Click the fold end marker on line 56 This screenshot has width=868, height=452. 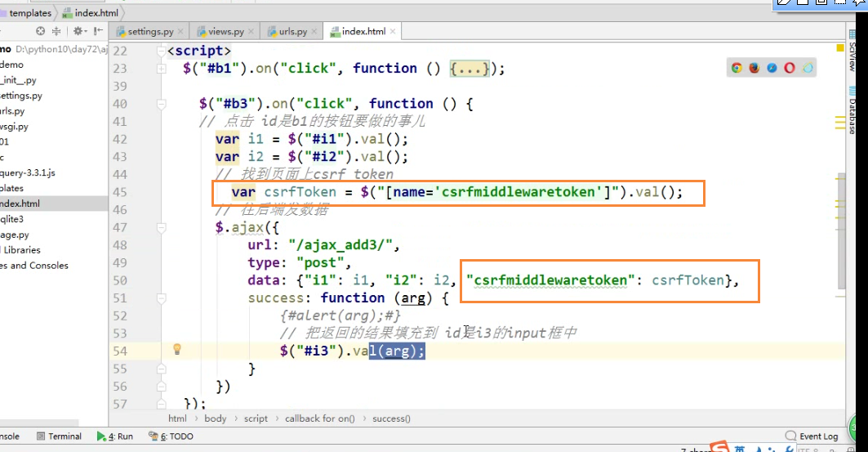click(161, 387)
